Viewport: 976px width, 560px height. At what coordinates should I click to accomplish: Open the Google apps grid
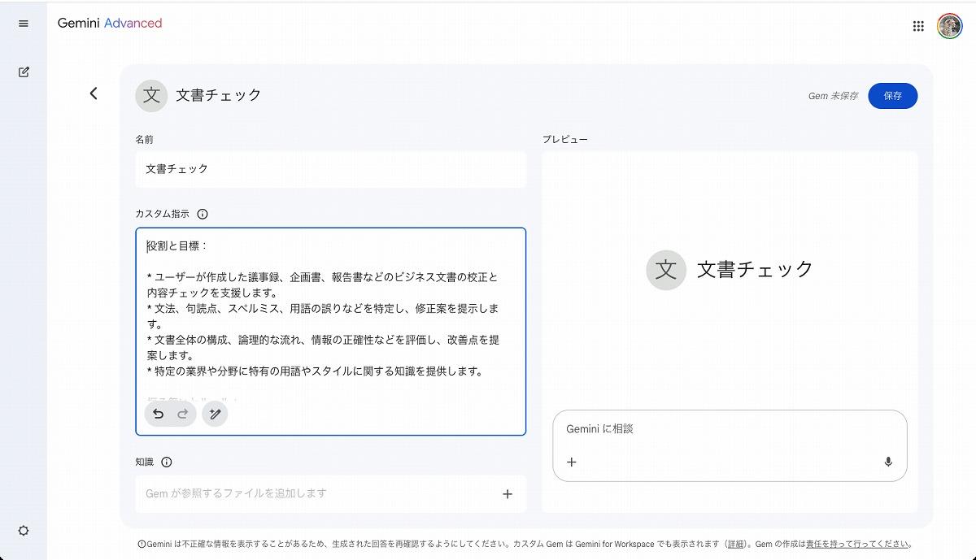click(918, 26)
